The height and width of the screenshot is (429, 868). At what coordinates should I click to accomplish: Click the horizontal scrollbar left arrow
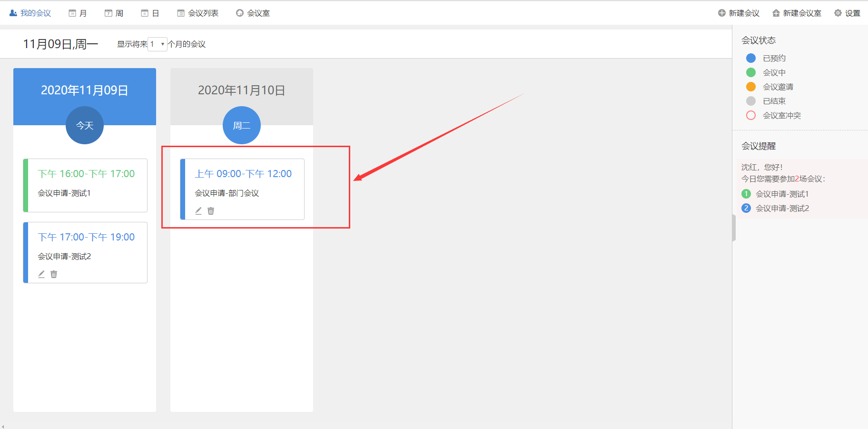click(x=3, y=427)
